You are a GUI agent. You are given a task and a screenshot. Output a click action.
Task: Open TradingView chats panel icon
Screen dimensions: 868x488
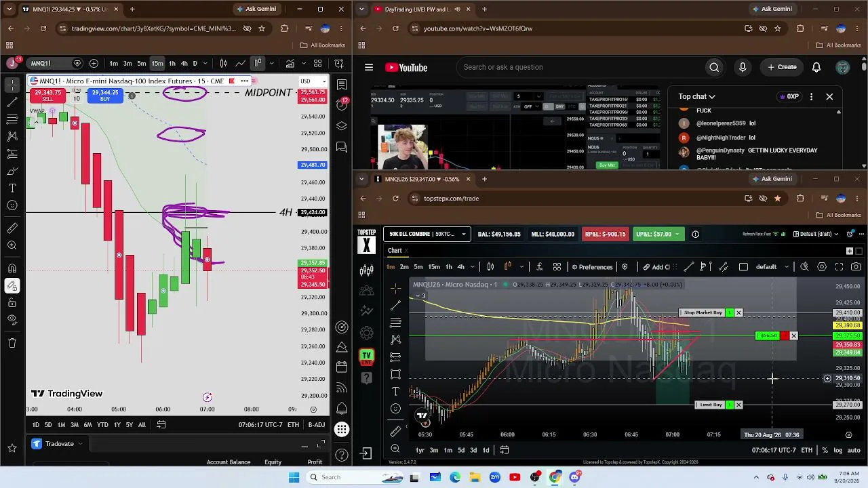342,147
